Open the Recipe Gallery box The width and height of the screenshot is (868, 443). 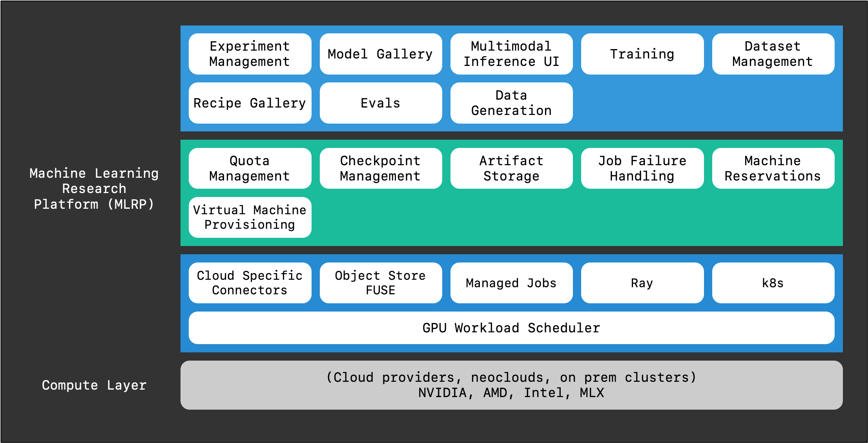click(x=250, y=103)
